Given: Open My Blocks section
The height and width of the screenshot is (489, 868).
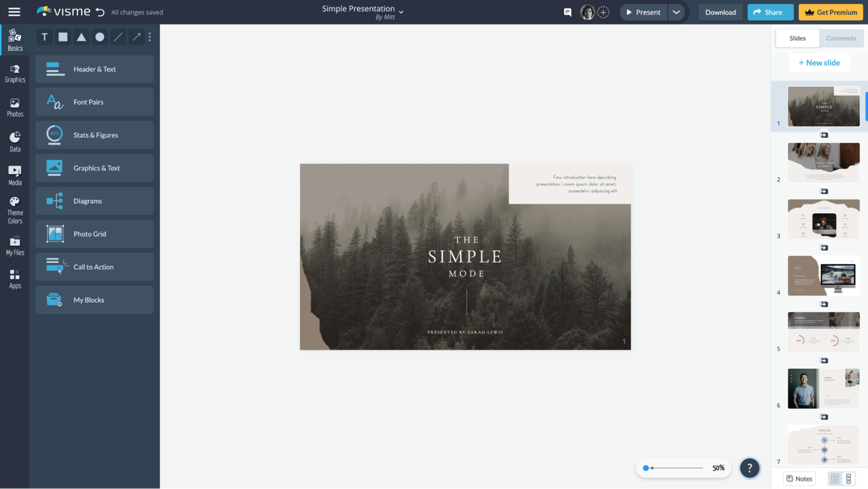Looking at the screenshot, I should 94,300.
